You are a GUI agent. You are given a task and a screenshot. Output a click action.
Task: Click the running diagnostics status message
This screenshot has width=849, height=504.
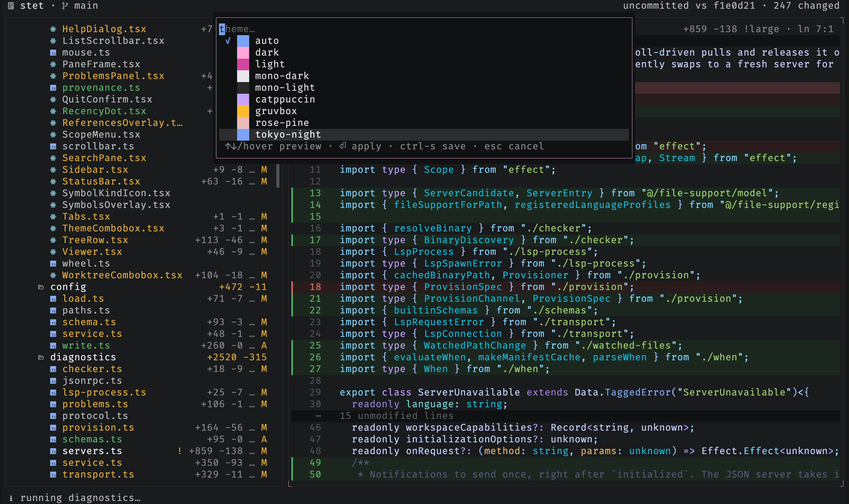80,498
